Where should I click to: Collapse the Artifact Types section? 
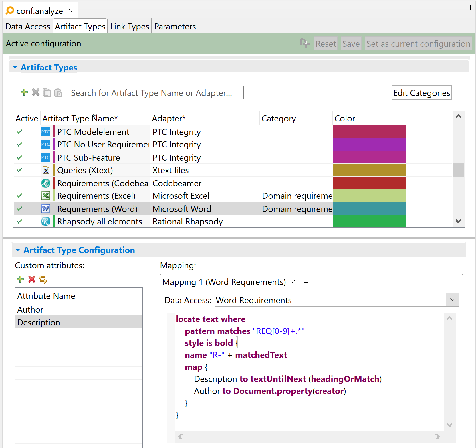pos(15,68)
